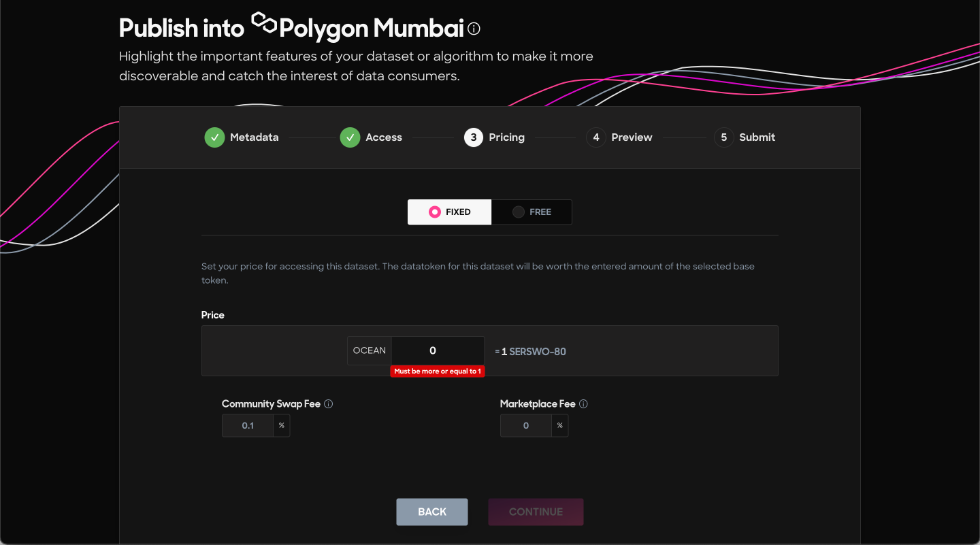Click the Marketplace Fee value field

click(525, 426)
